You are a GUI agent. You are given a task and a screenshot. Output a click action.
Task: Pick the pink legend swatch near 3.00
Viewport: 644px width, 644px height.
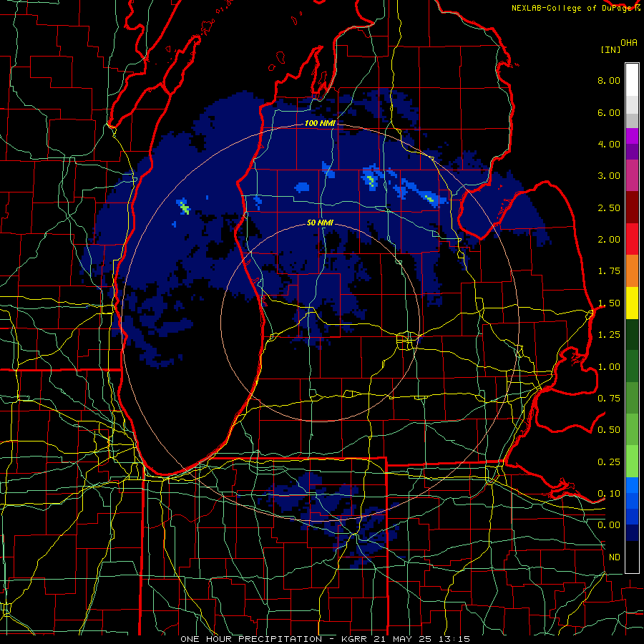pos(632,175)
